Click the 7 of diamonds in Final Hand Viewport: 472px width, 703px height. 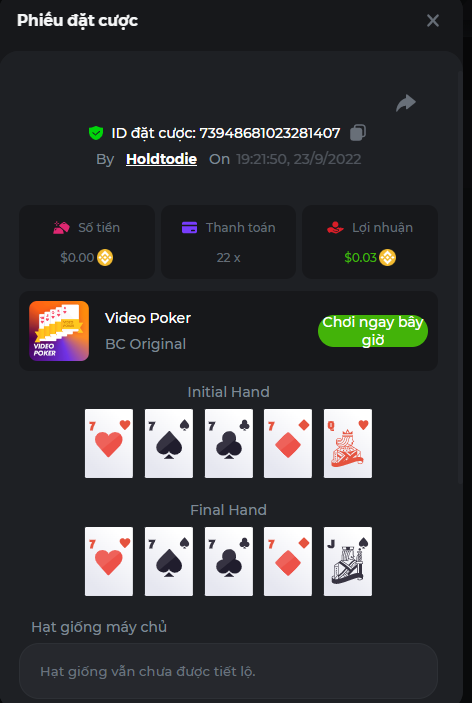coord(288,561)
